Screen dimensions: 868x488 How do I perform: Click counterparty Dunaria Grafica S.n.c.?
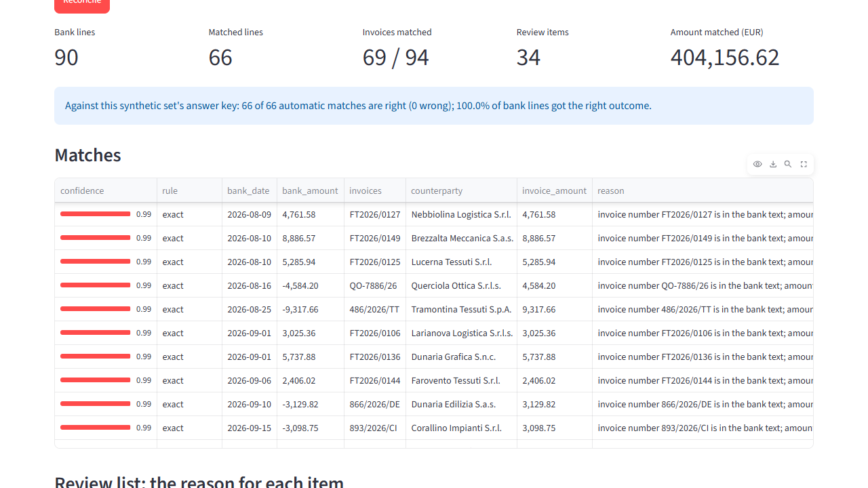pyautogui.click(x=461, y=357)
